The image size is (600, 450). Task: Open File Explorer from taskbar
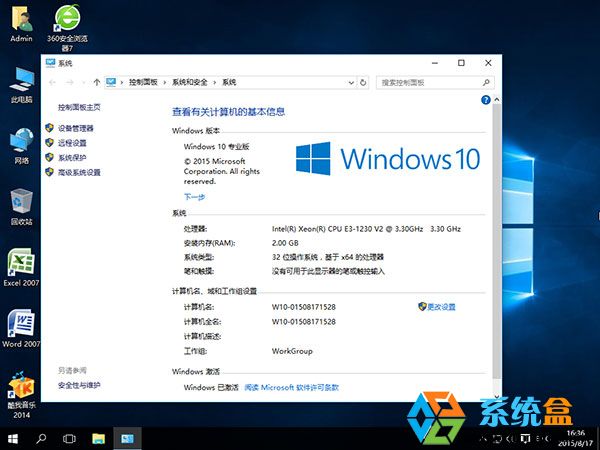point(98,439)
